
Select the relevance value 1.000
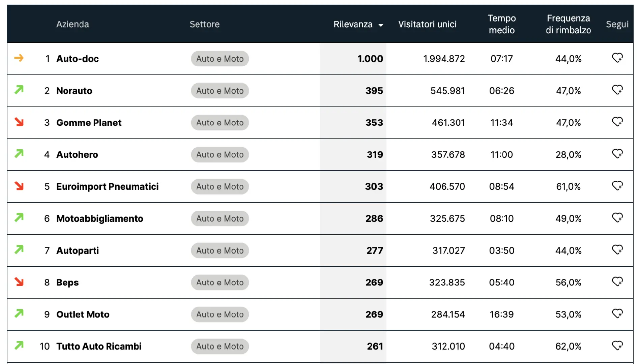coord(370,59)
